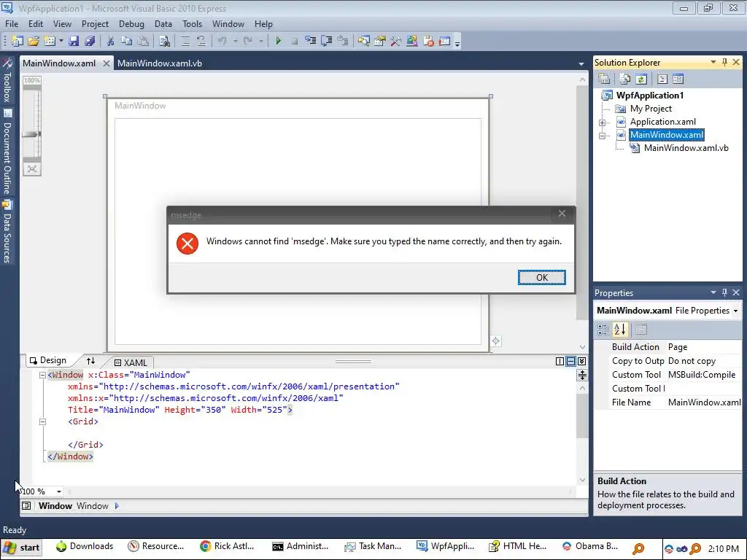Open Toolbox with hammer-wrench toolbar icon
The height and width of the screenshot is (560, 747).
395,41
